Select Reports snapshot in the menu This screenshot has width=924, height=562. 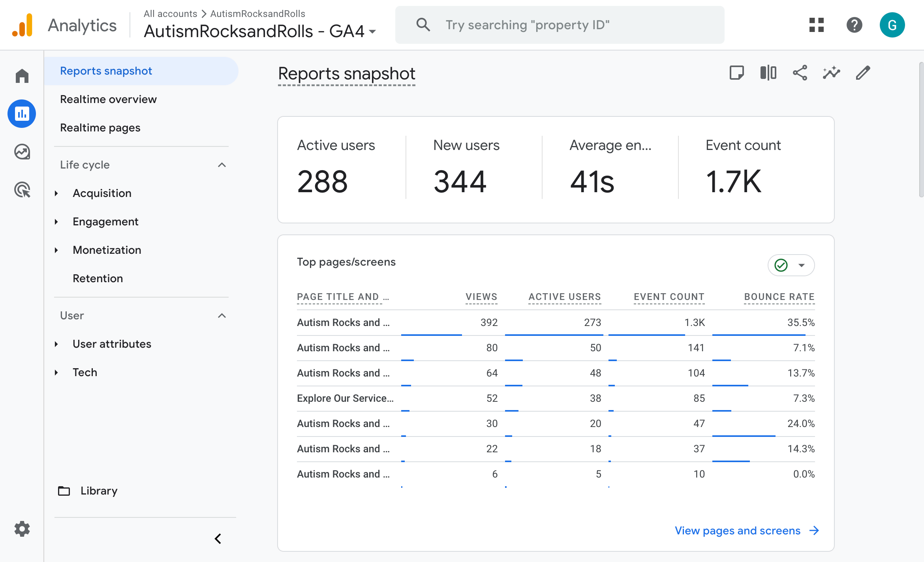[x=141, y=71]
